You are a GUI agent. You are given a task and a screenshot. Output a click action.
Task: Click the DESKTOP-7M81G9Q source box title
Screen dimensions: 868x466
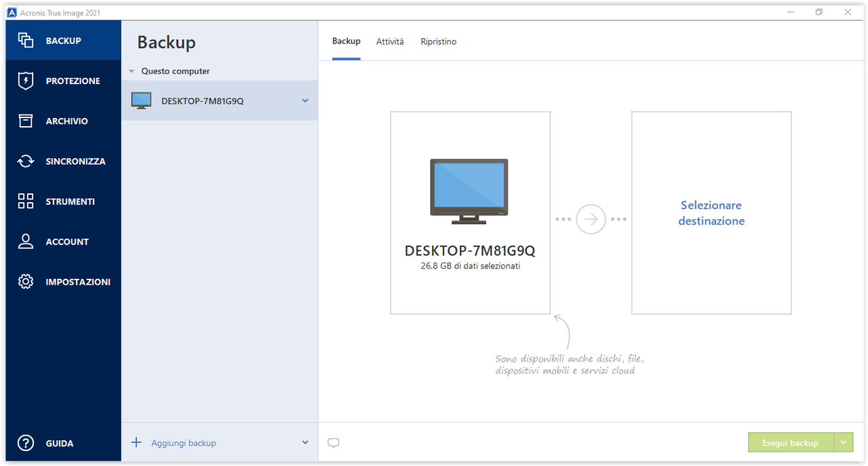[470, 250]
